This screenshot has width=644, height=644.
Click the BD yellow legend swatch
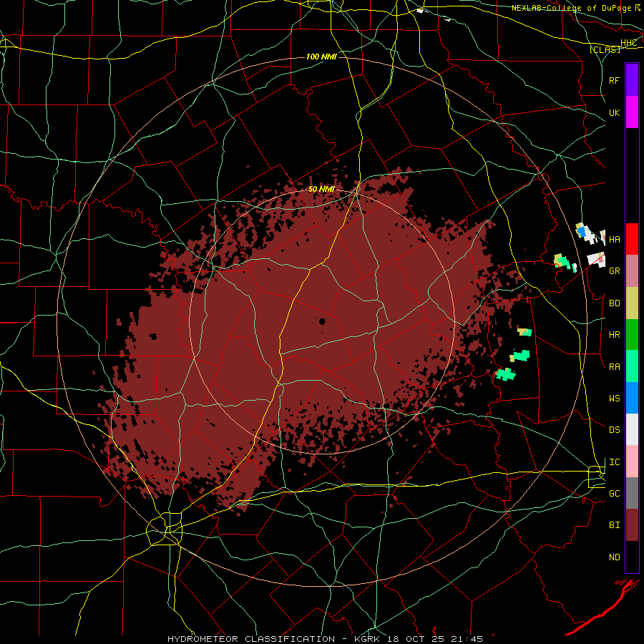click(632, 303)
